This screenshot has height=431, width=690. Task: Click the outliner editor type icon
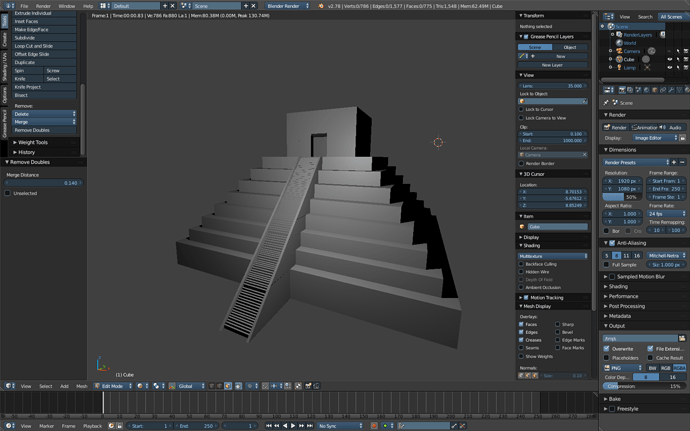608,17
